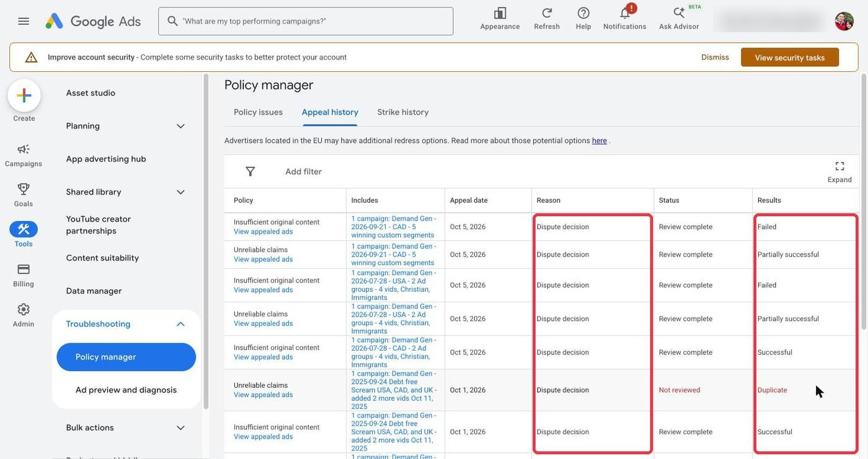The height and width of the screenshot is (459, 868).
Task: Open the Help icon
Action: [583, 13]
